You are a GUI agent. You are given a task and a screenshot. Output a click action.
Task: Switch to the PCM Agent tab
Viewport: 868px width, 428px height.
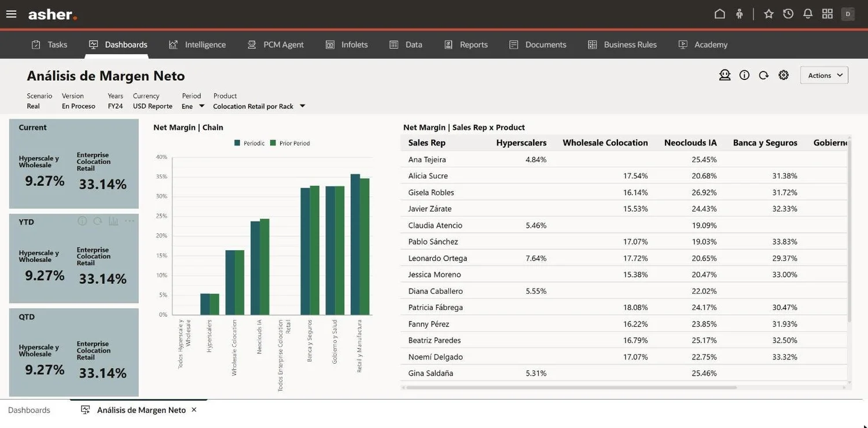(x=275, y=45)
